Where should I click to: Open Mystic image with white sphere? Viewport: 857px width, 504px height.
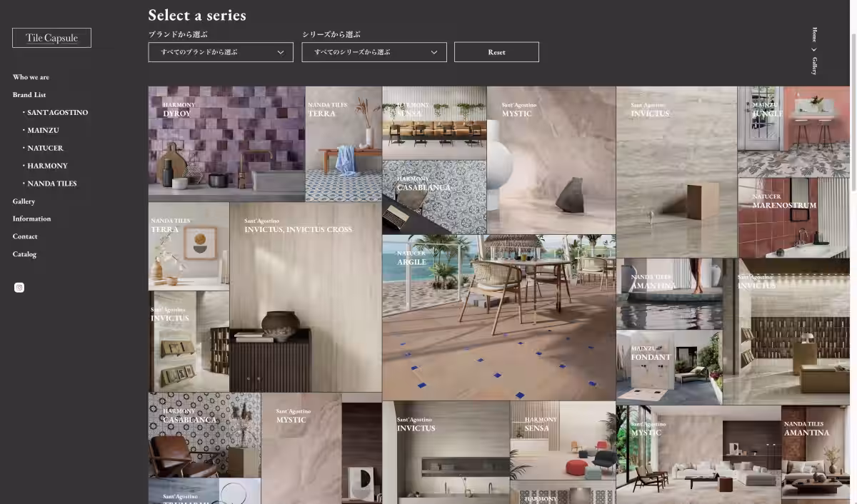[551, 161]
